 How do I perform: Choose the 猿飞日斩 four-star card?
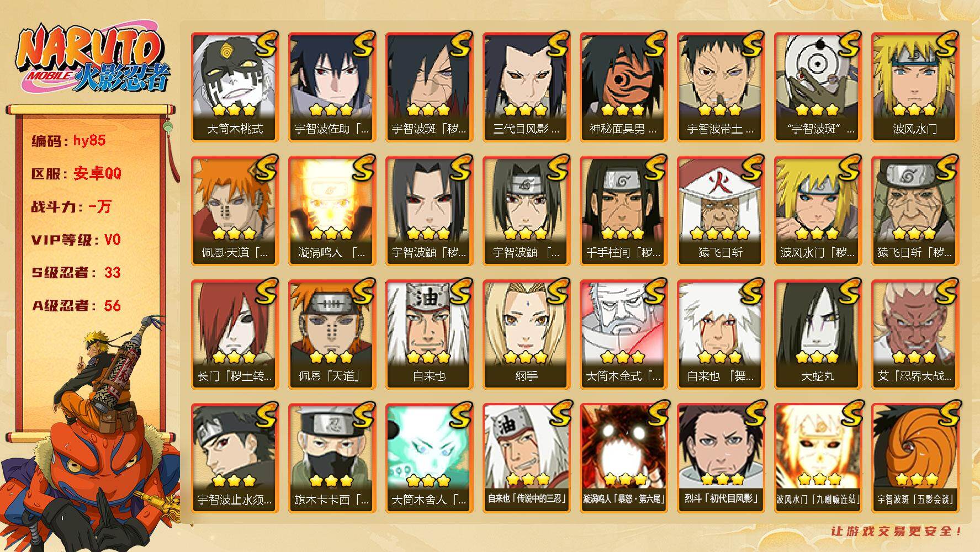pyautogui.click(x=721, y=210)
